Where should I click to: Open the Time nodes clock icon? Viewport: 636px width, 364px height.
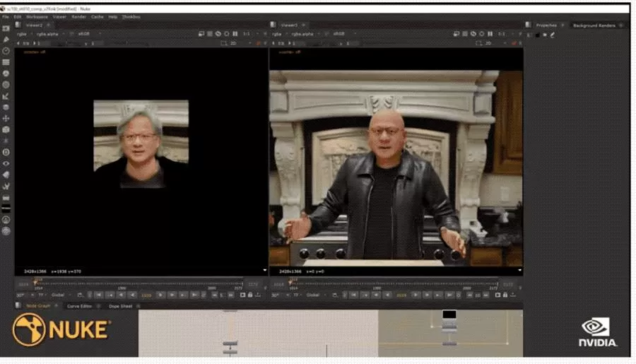[x=6, y=51]
